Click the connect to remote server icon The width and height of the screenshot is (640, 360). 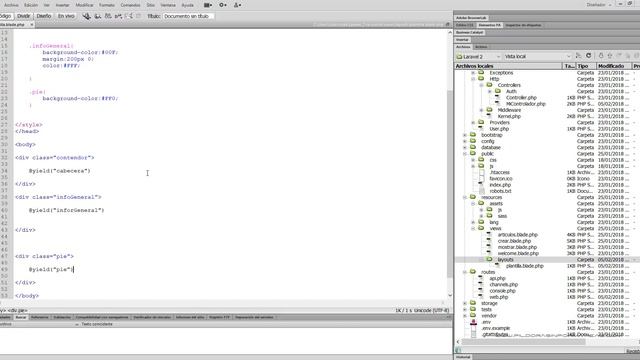click(x=578, y=56)
